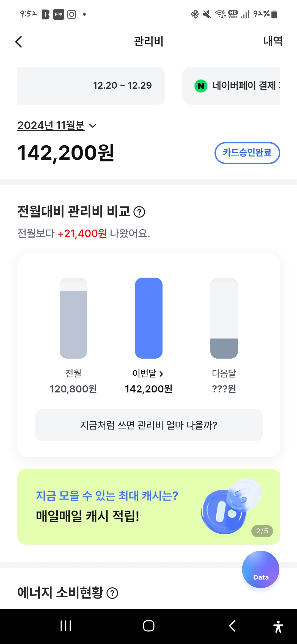Open the 12.20 ~ 12.29 period card
297x644 pixels.
[x=91, y=86]
